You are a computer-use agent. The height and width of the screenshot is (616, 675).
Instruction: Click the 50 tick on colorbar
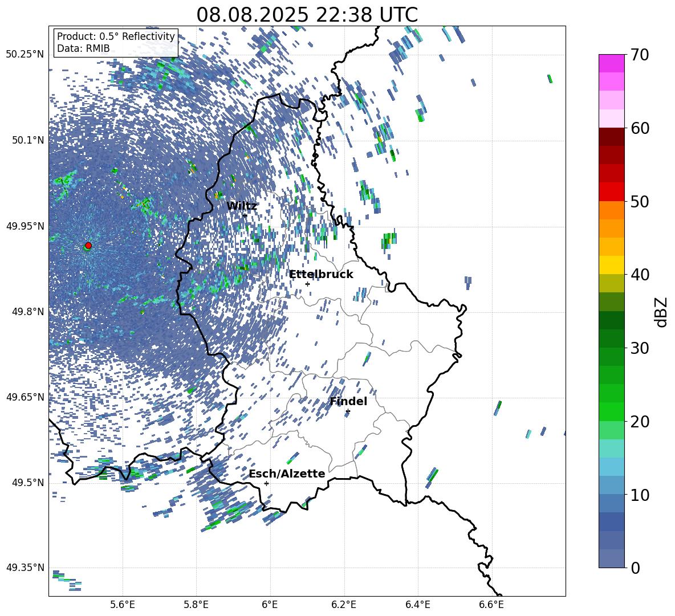coord(640,202)
